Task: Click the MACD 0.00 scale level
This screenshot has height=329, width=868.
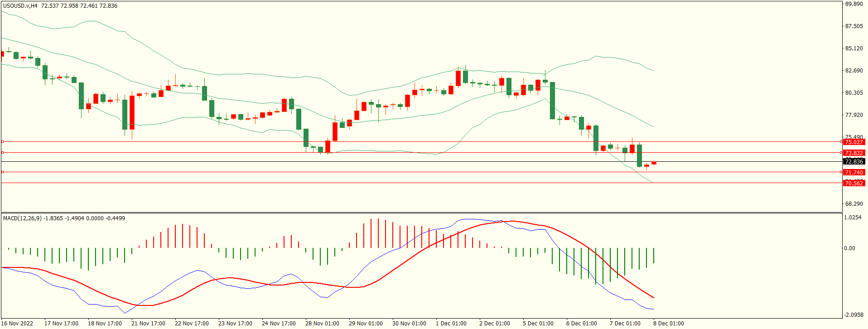Action: point(849,248)
